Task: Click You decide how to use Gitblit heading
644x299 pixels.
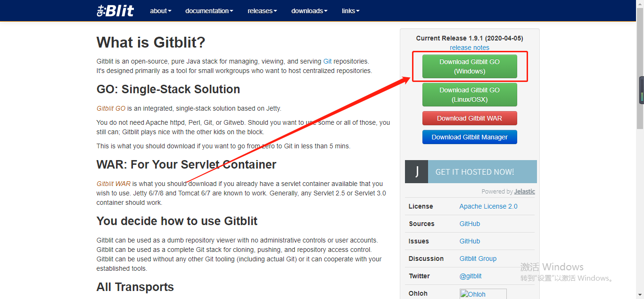Action: [x=177, y=221]
